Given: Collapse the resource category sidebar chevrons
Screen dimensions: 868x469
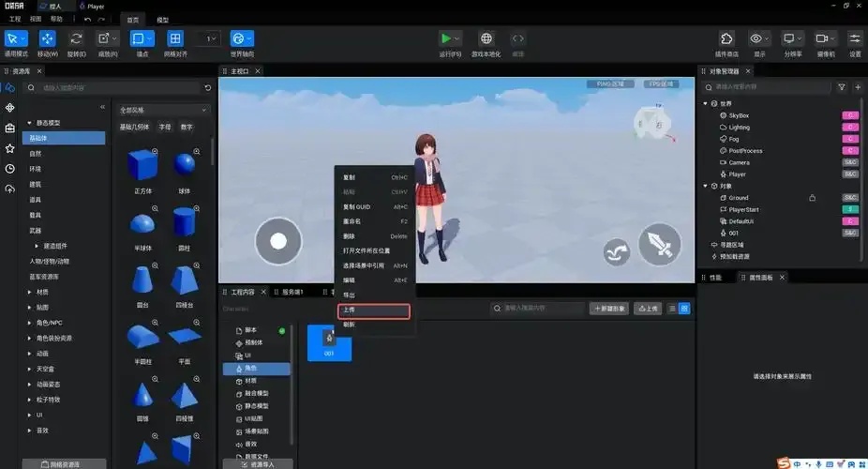Looking at the screenshot, I should (102, 107).
